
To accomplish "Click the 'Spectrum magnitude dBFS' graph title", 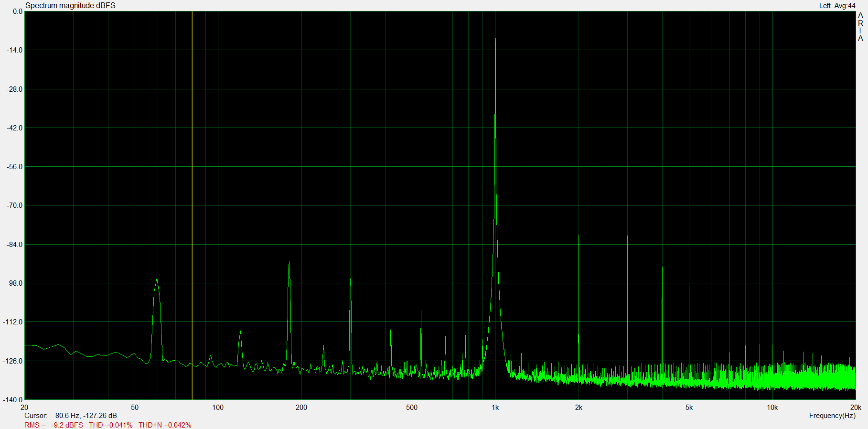I will coord(70,5).
